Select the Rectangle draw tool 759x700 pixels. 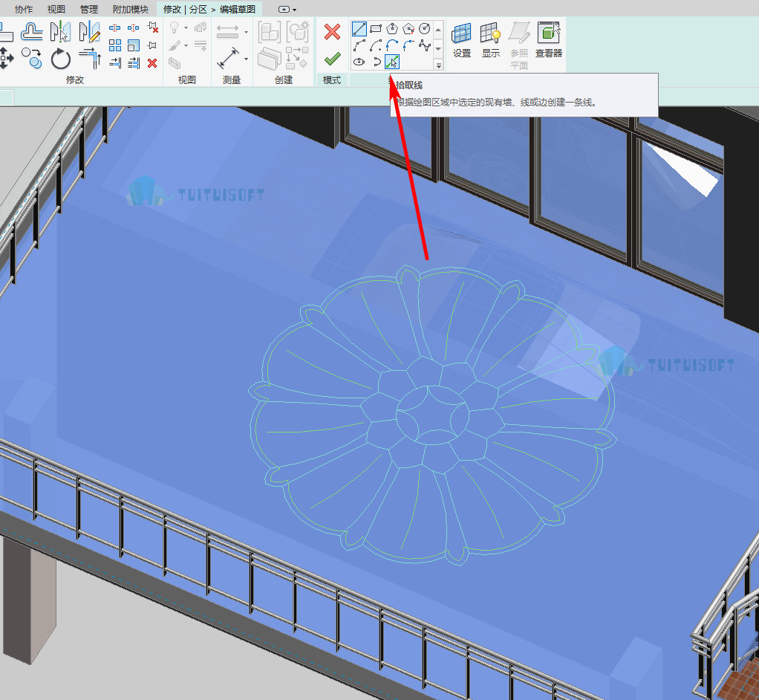376,29
